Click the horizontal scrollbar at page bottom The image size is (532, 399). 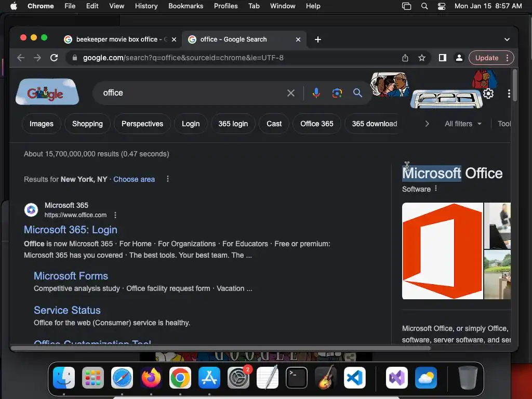point(220,348)
